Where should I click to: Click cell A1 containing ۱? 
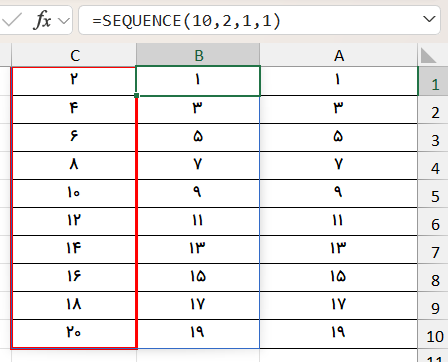[339, 81]
